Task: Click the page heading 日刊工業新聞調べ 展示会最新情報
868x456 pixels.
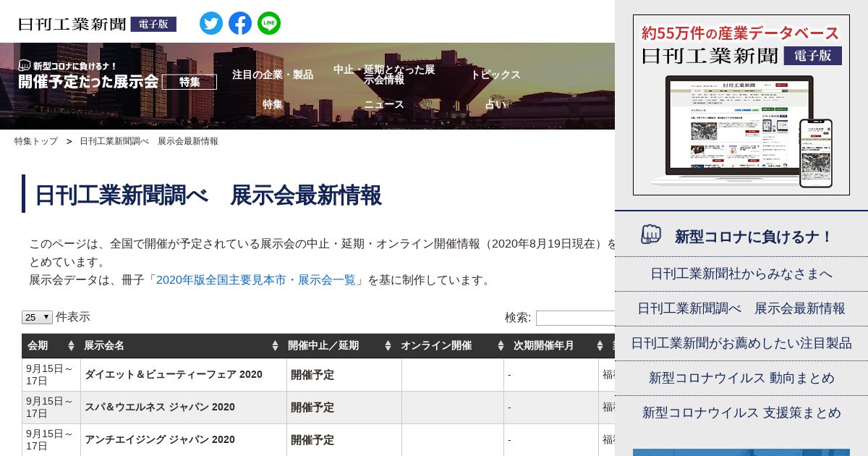Action: tap(208, 195)
